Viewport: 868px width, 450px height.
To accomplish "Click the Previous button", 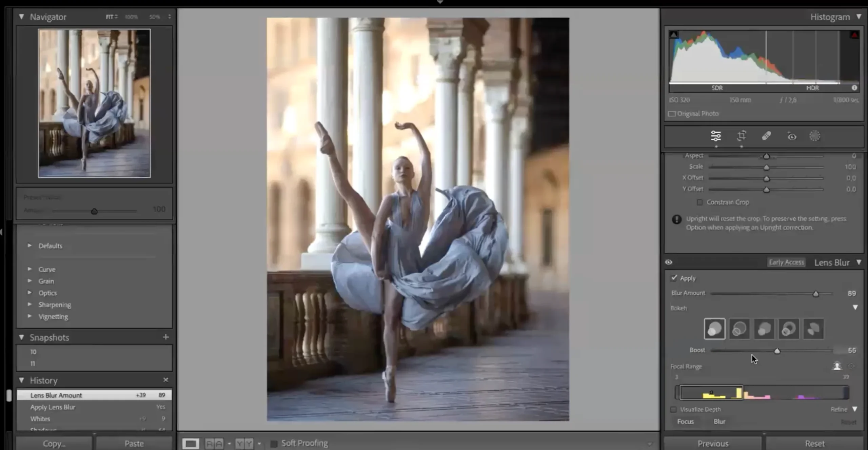I will (x=713, y=443).
